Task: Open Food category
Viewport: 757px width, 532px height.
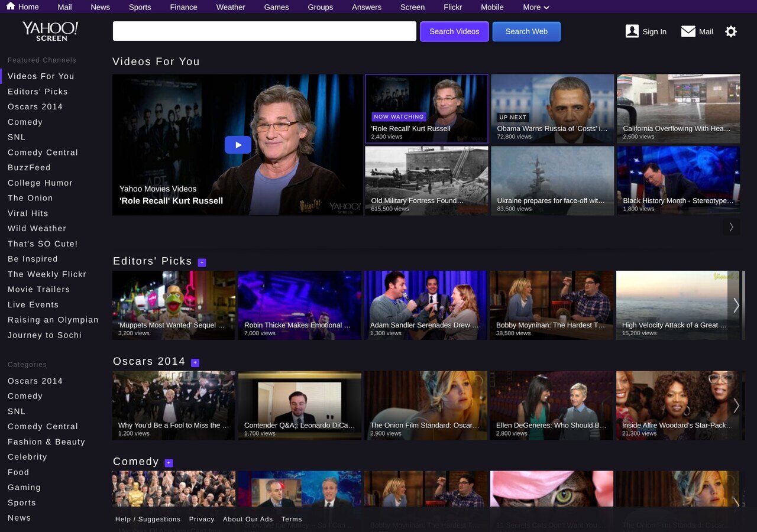Action: point(18,472)
